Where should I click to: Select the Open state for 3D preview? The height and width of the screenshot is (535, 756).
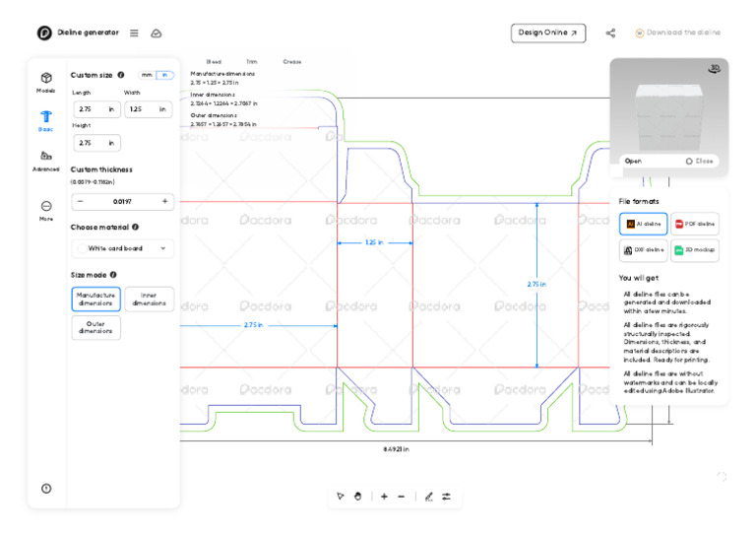[x=633, y=161]
